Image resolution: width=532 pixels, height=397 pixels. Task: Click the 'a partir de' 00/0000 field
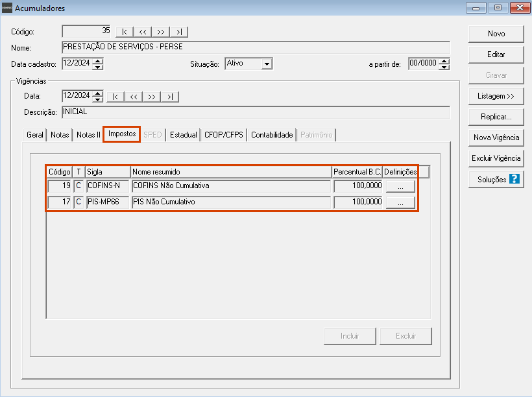coord(424,64)
